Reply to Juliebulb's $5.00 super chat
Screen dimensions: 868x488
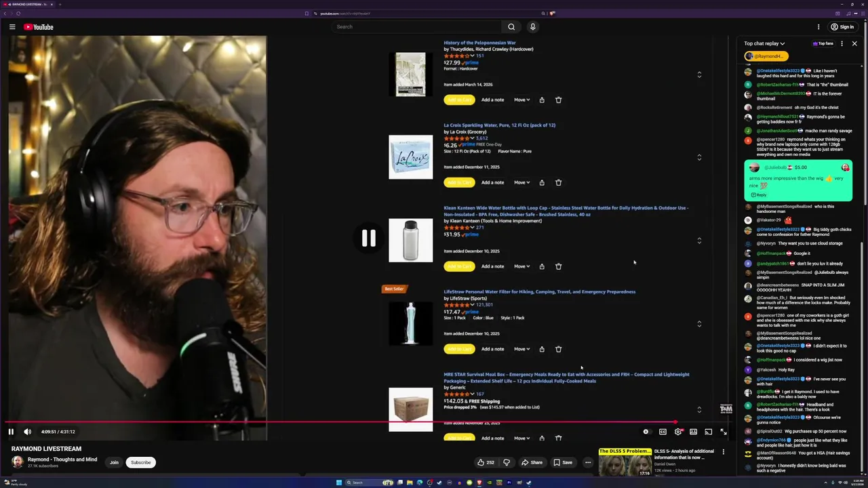click(758, 195)
